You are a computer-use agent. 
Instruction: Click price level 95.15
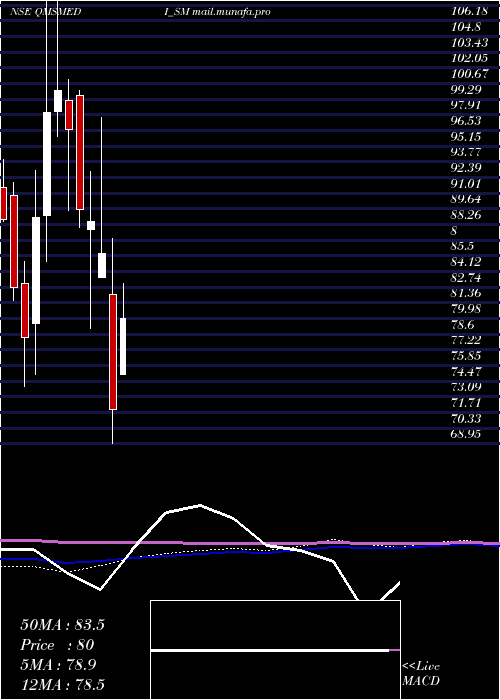point(466,137)
